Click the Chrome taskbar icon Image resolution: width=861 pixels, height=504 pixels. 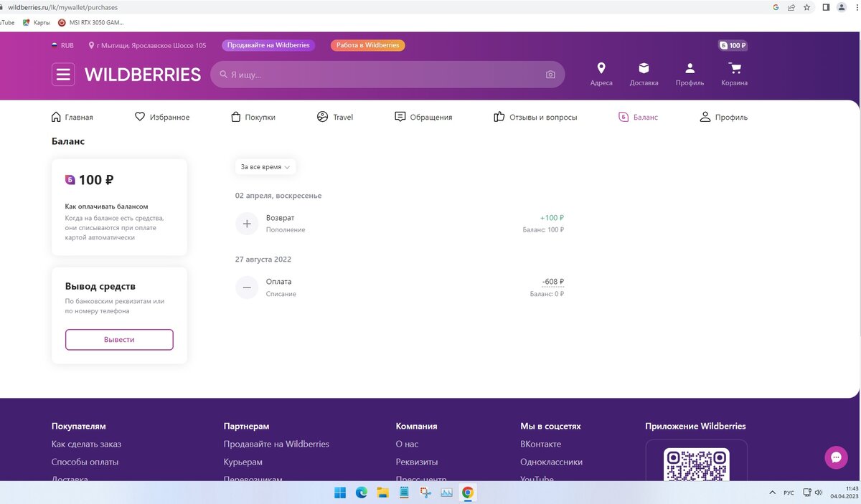click(468, 493)
